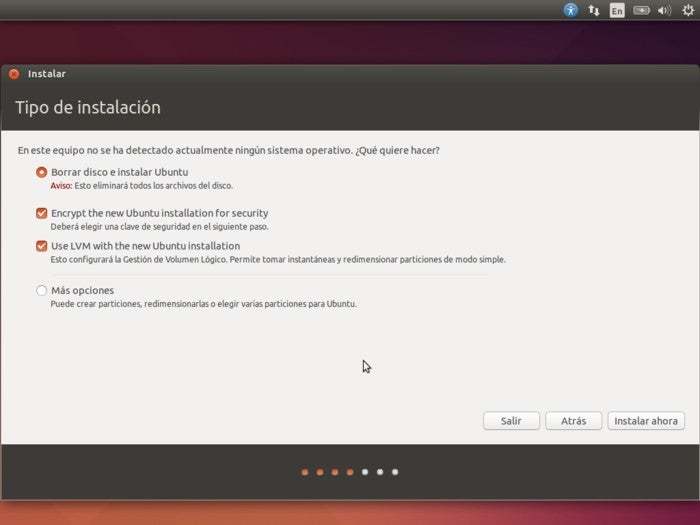700x525 pixels.
Task: Click the Tipo de instalación heading
Action: click(x=88, y=108)
